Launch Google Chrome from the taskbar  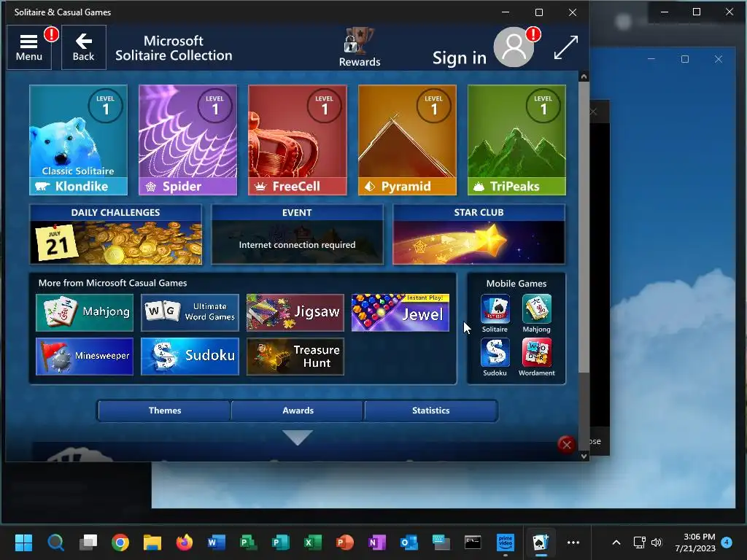[120, 542]
